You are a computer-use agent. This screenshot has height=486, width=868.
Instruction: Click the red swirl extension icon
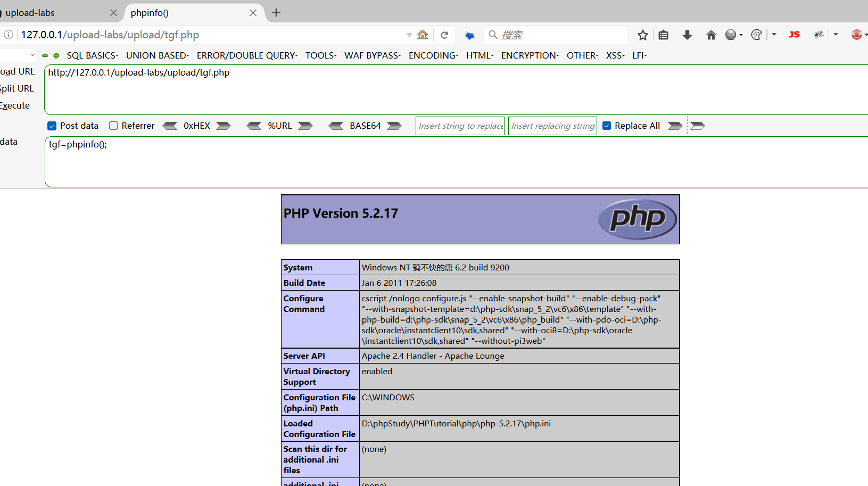tap(856, 35)
